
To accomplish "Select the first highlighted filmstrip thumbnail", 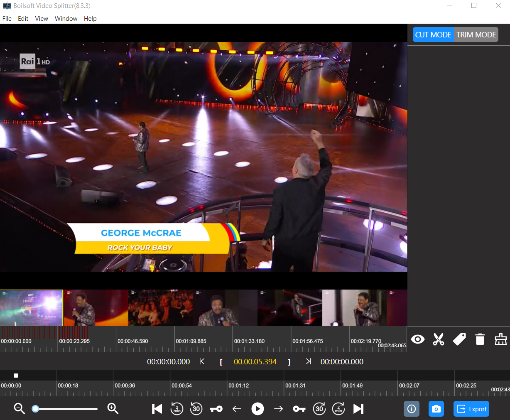I will (31, 308).
